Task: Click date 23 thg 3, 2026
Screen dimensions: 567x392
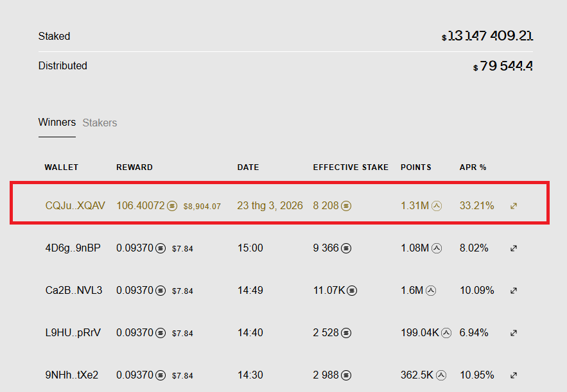Action: [x=270, y=205]
